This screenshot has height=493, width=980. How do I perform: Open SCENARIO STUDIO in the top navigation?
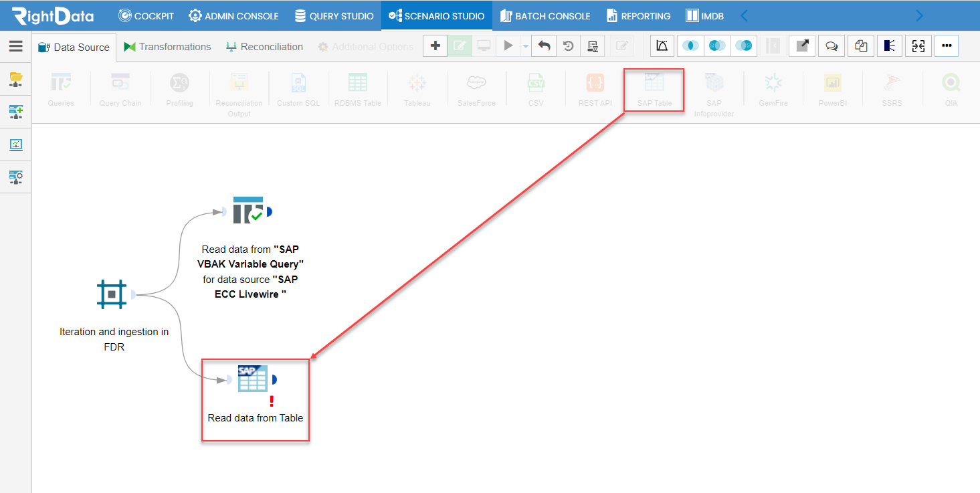click(x=437, y=15)
